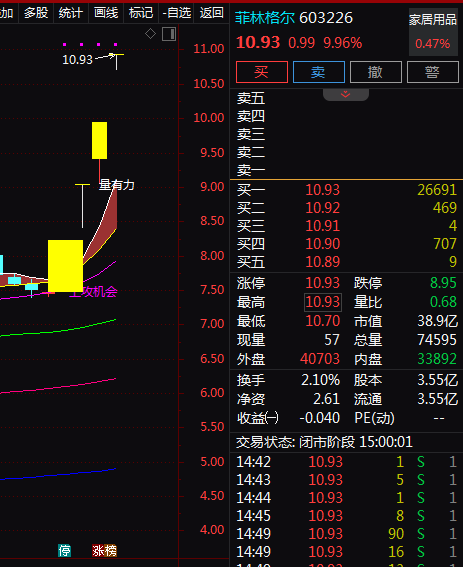Click the 14:42 trade tick row
The height and width of the screenshot is (567, 463).
(347, 462)
